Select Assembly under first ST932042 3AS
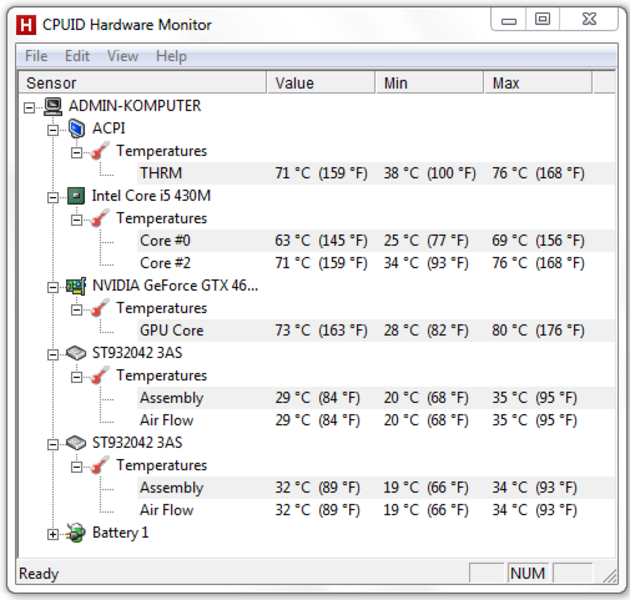The image size is (630, 600). coord(376,398)
